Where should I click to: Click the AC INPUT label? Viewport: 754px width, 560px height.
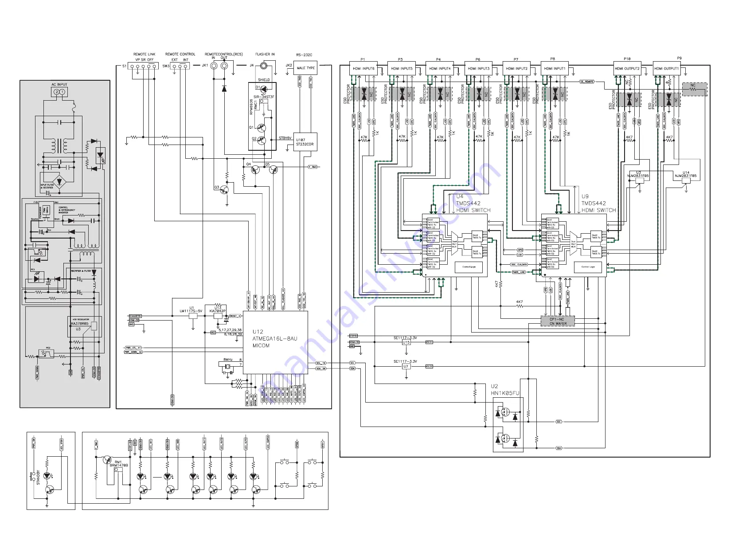click(x=59, y=84)
